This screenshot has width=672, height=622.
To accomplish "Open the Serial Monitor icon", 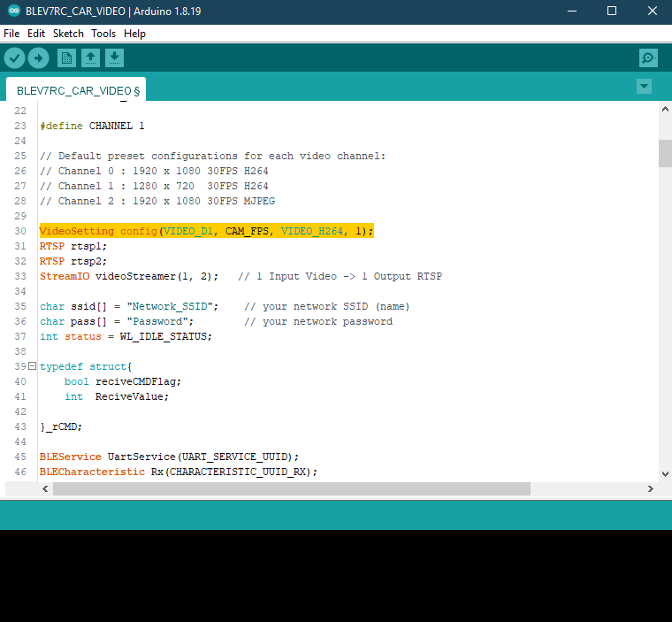I will point(648,58).
